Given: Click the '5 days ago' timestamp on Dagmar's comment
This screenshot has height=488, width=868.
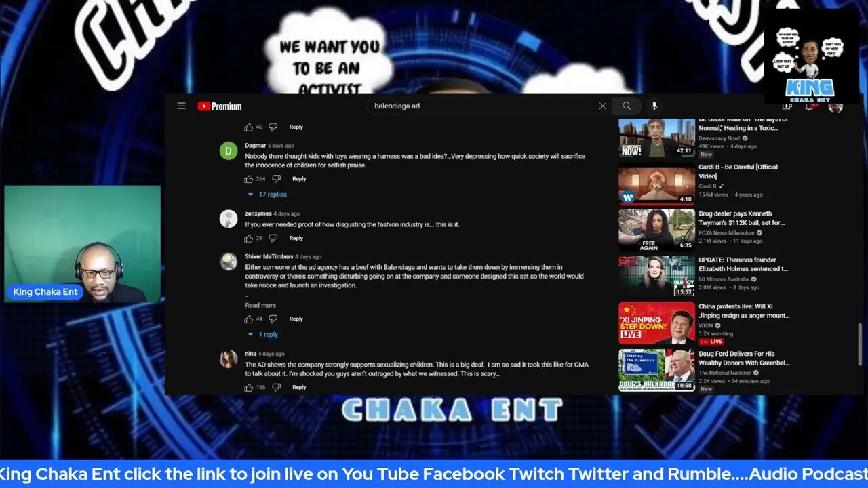Looking at the screenshot, I should (x=281, y=146).
